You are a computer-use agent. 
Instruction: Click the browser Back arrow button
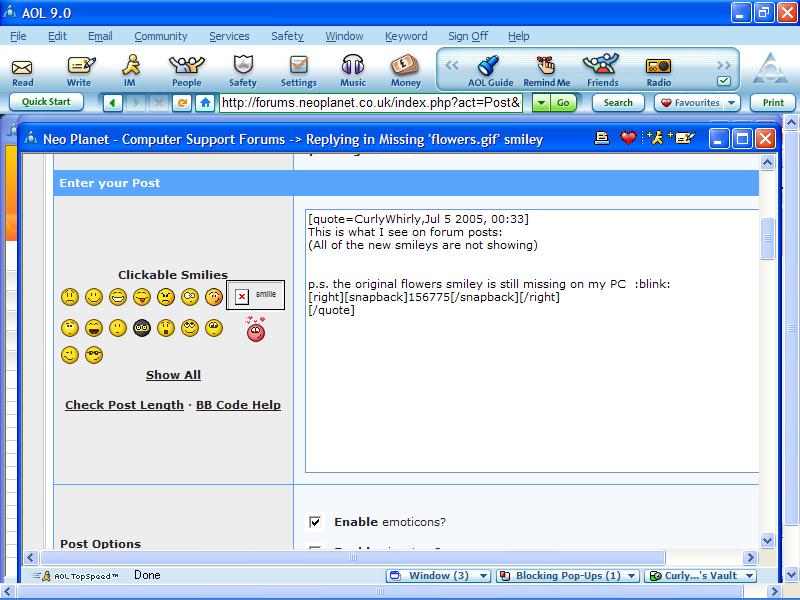113,103
